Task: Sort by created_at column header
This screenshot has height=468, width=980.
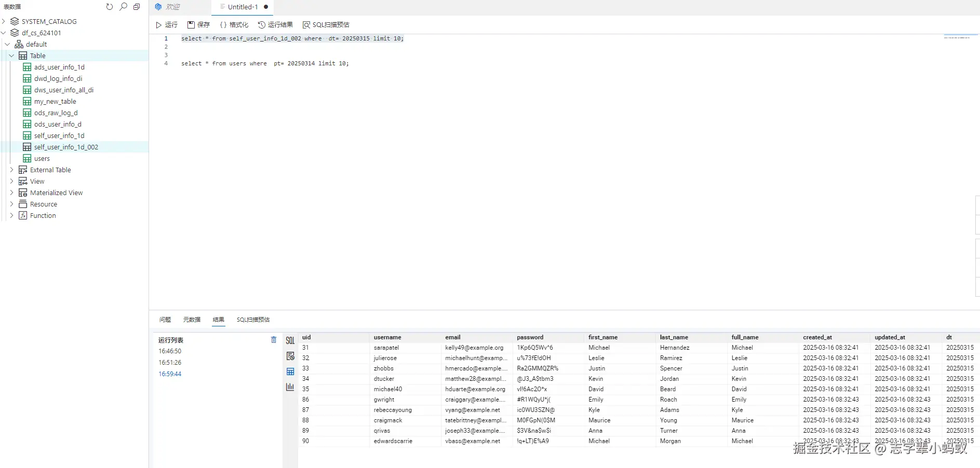Action: [x=817, y=337]
